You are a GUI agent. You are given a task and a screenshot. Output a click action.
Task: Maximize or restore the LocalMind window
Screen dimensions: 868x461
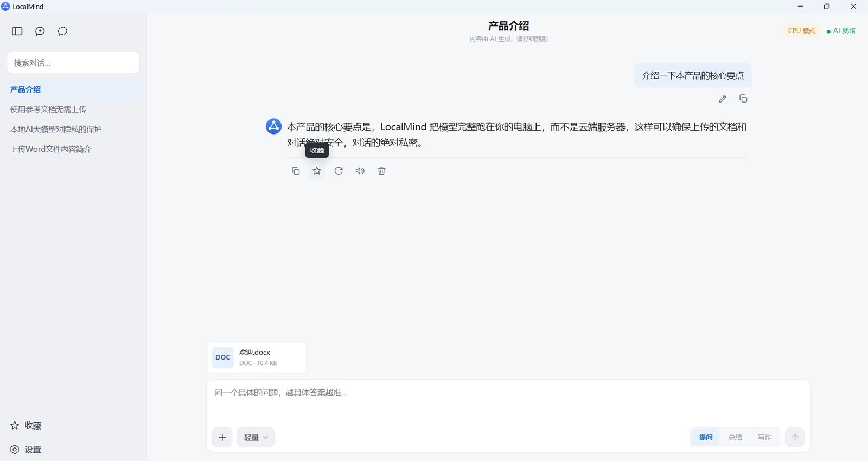click(827, 7)
